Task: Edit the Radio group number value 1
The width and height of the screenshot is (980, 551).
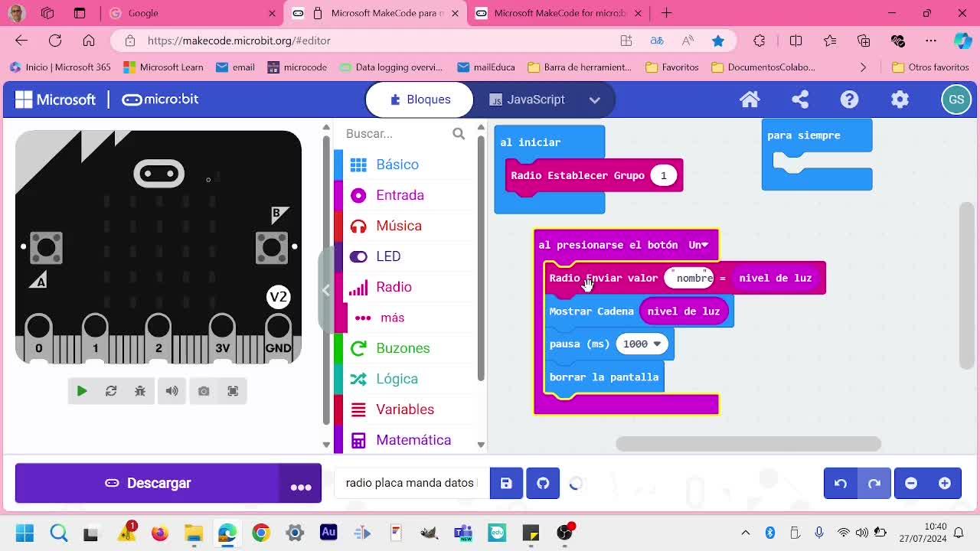Action: [664, 175]
